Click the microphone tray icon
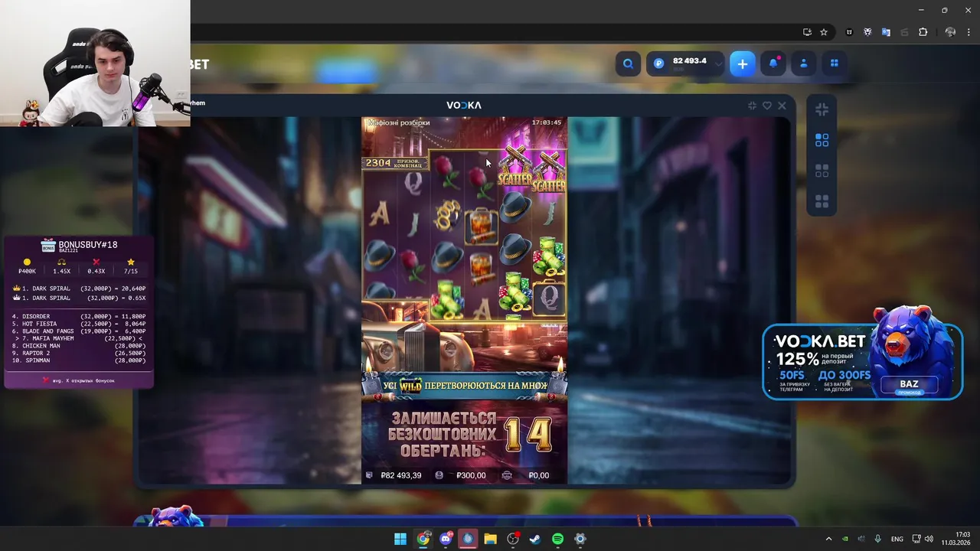 [x=878, y=539]
